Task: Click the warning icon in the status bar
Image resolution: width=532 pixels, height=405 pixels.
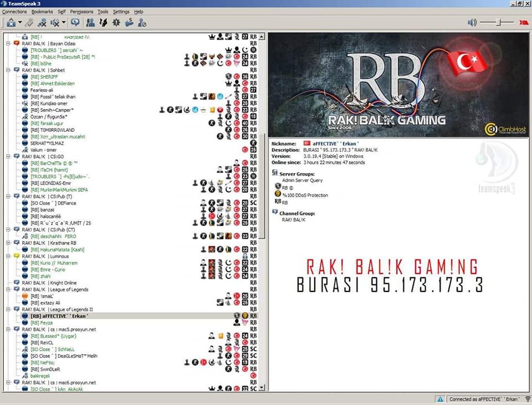Action: (441, 399)
